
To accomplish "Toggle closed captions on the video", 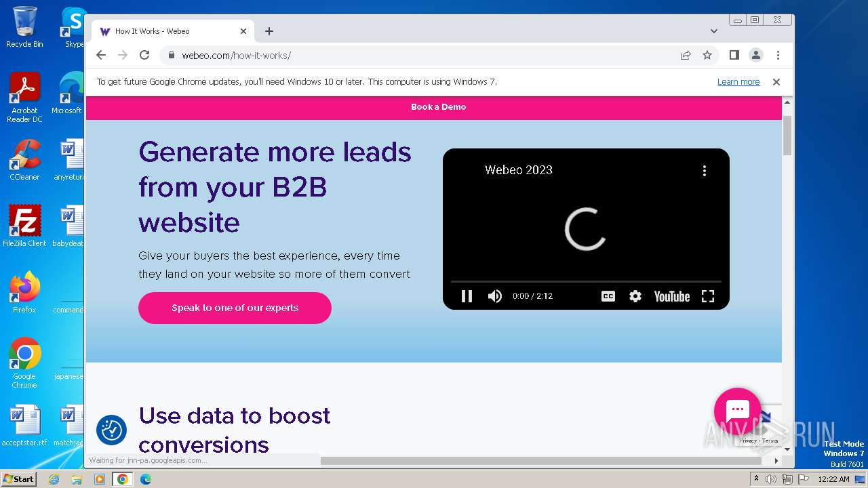I will click(608, 296).
